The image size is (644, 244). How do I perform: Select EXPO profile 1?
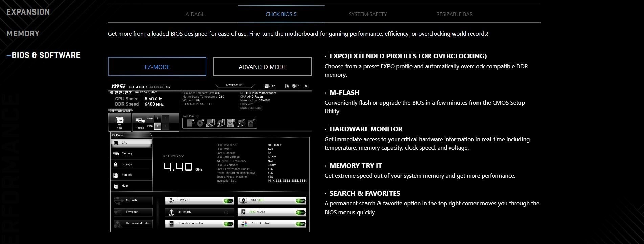pyautogui.click(x=158, y=126)
